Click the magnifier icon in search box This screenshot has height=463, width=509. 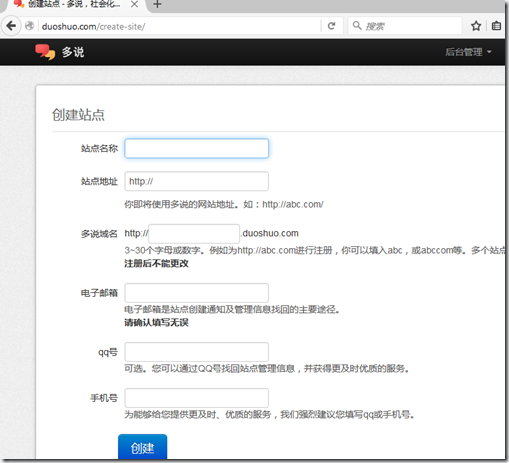[357, 25]
